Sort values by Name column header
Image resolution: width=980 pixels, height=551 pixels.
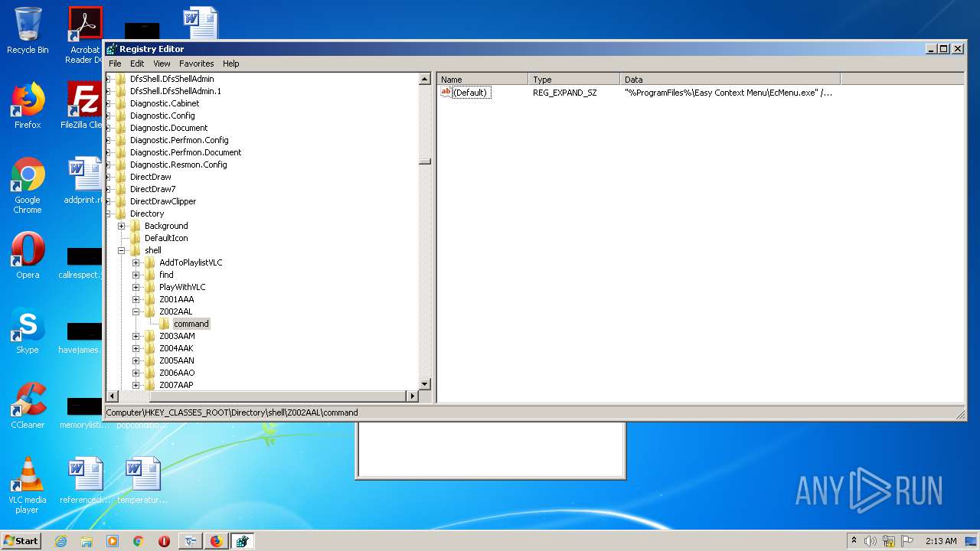482,79
